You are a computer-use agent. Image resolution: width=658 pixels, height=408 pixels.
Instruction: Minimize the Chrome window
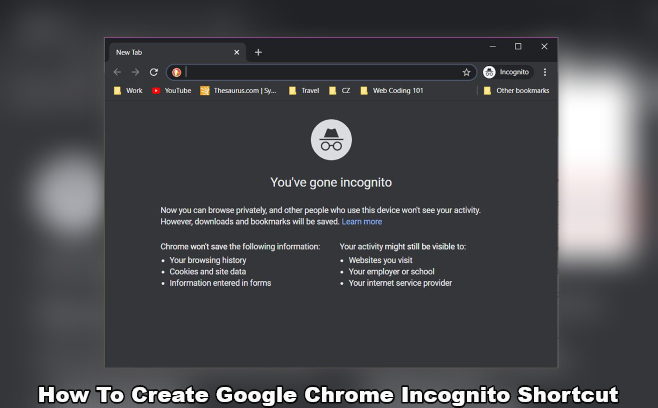tap(493, 47)
